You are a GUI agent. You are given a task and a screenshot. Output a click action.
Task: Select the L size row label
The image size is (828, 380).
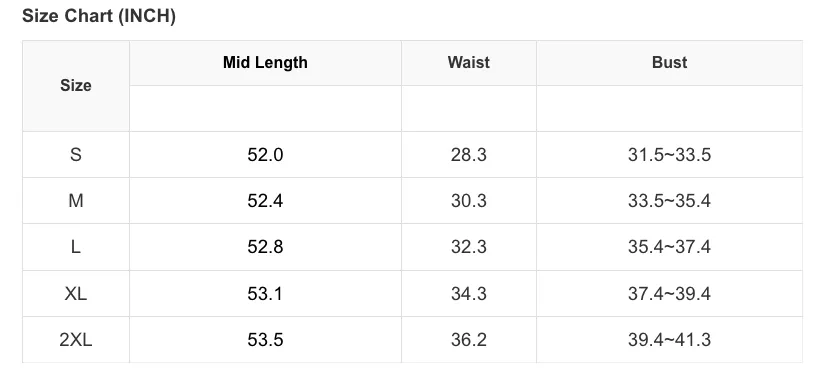click(76, 247)
